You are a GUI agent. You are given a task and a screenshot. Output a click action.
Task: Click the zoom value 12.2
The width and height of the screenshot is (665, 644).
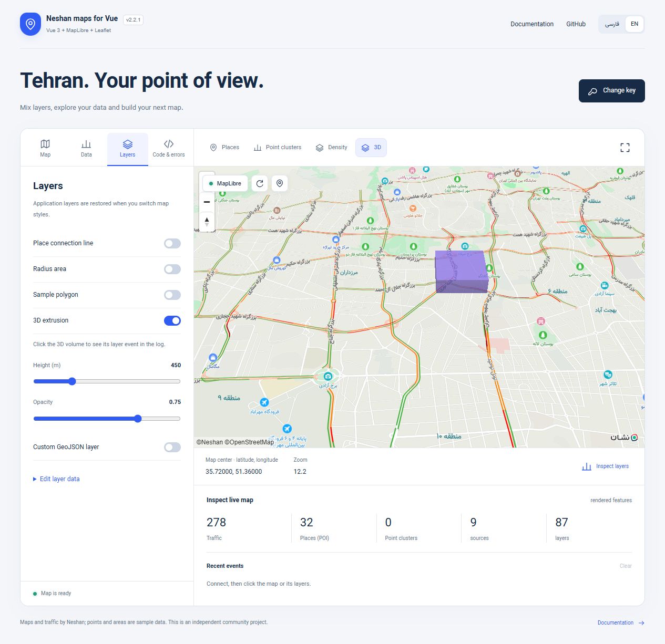300,472
